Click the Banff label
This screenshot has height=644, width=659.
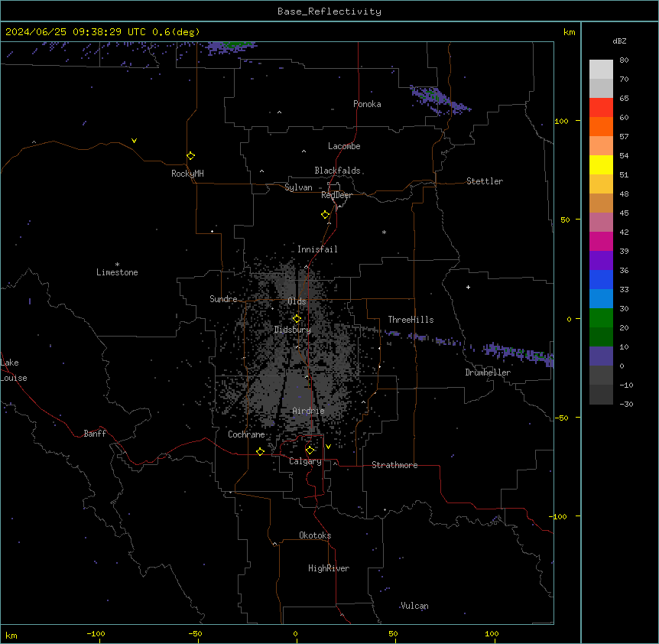95,434
